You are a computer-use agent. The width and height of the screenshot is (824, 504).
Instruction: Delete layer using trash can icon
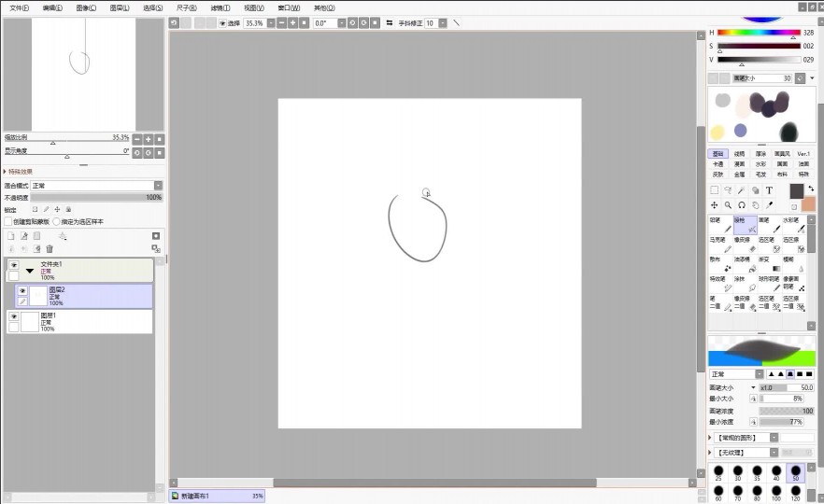[50, 249]
